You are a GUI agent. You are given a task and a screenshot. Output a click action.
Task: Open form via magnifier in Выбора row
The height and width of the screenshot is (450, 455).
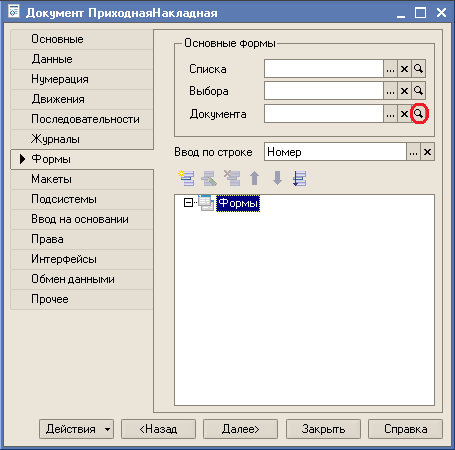click(x=418, y=91)
